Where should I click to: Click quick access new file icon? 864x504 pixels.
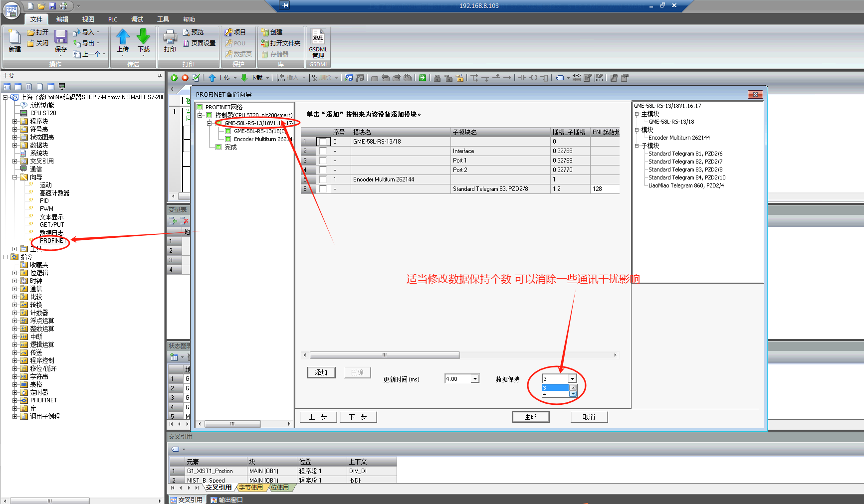tap(30, 6)
